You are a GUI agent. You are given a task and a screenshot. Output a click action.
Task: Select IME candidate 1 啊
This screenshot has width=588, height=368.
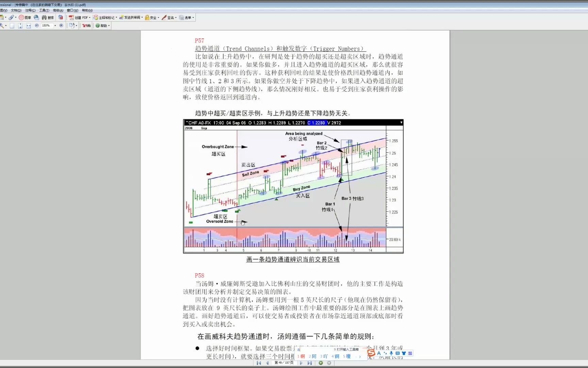(x=301, y=356)
